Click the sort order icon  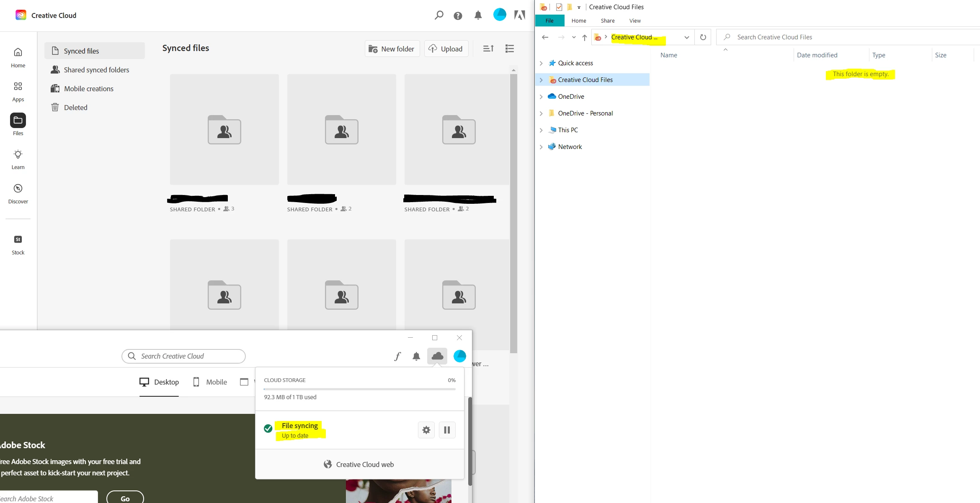488,49
